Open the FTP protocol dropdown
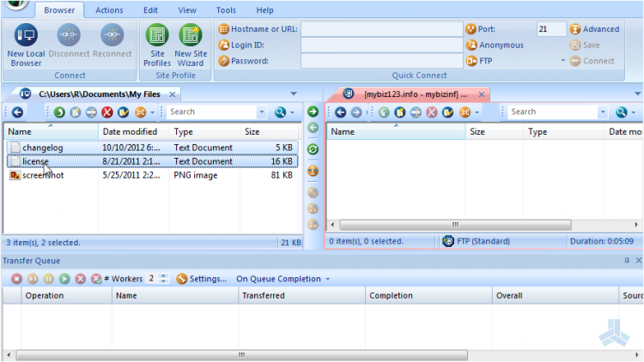 coord(563,61)
